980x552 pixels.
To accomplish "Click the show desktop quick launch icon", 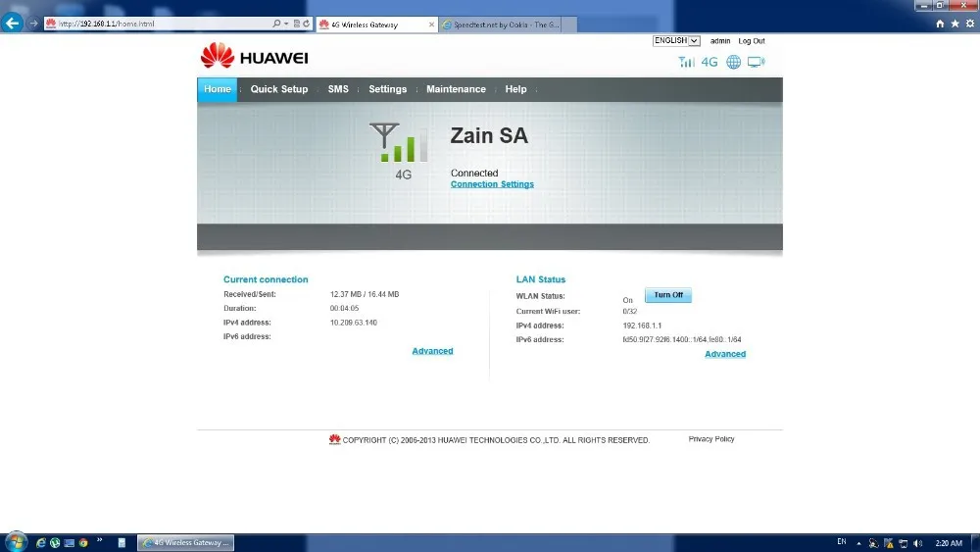I will (70, 542).
